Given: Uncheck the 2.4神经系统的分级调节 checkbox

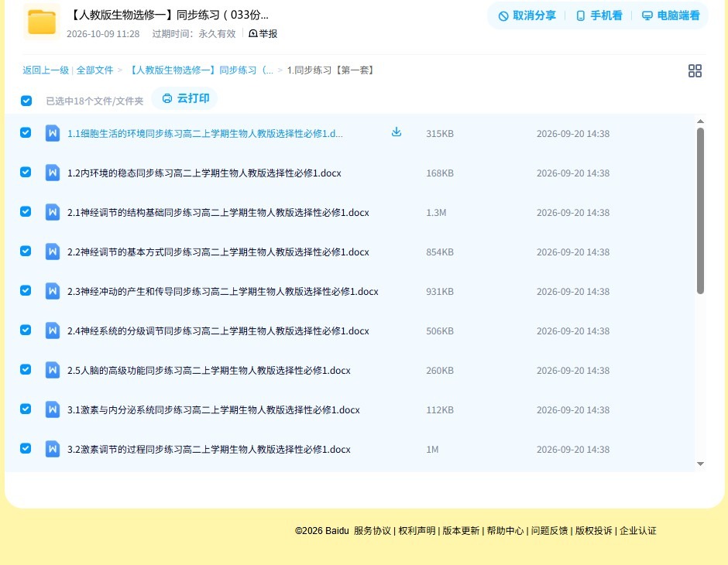Looking at the screenshot, I should pos(26,330).
